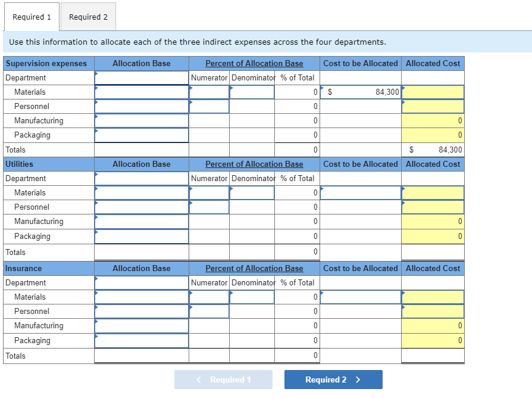Open the Manufacturing allocation base dropdown under Insurance
Screen dimensions: 532x398
click(141, 325)
